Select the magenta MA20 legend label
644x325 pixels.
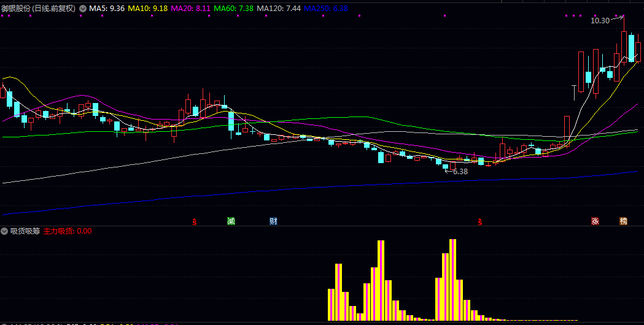pos(191,9)
